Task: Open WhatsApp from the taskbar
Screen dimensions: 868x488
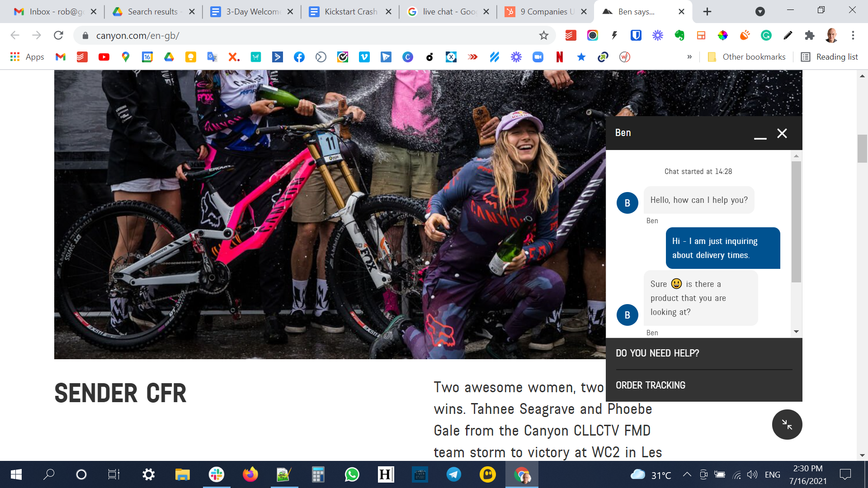Action: pos(352,474)
